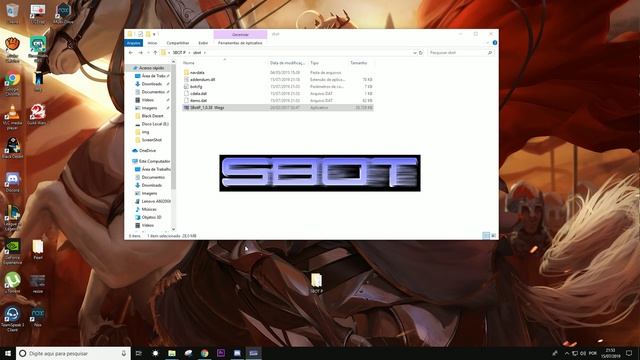
Task: Open Músicas under Este Computador
Action: [x=149, y=209]
